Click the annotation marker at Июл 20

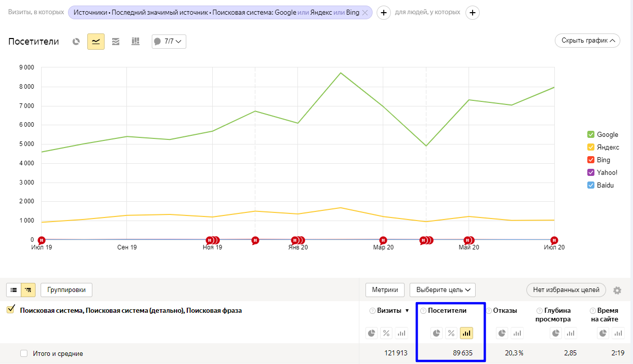pos(554,240)
